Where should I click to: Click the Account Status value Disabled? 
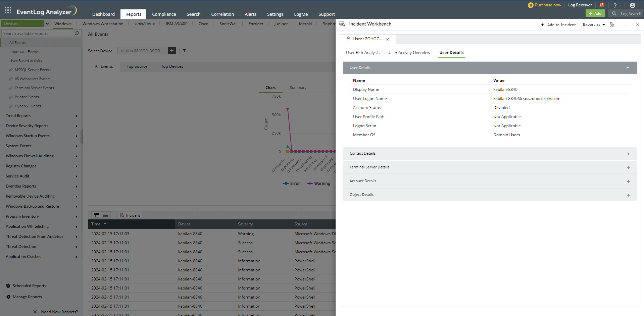click(x=501, y=108)
